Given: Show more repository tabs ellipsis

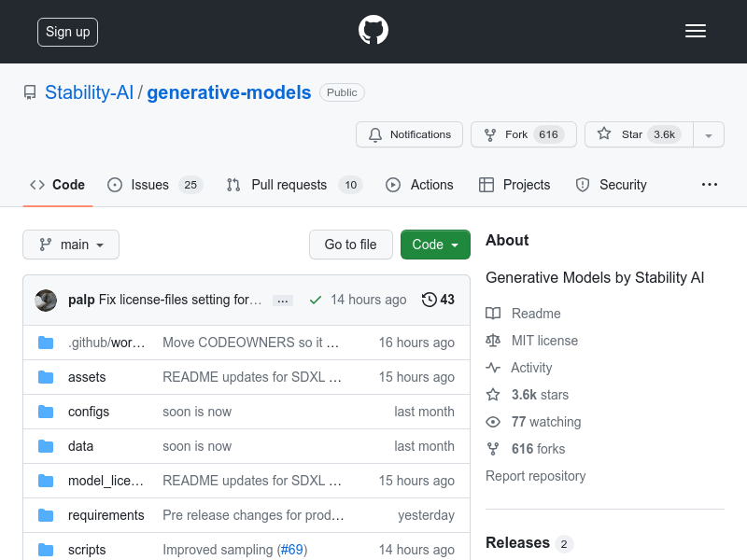Looking at the screenshot, I should click(x=710, y=185).
